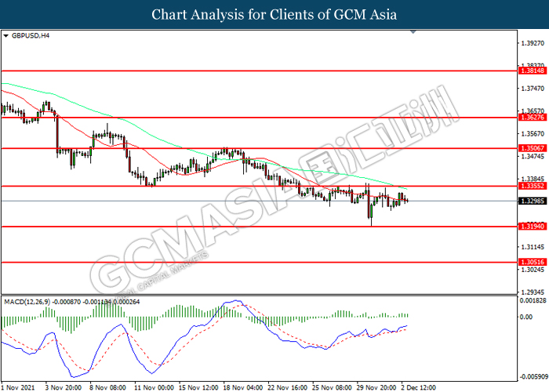Screen dimensions: 549x392
Task: Click the chart title mentioning GCM Asia
Action: pyautogui.click(x=274, y=14)
